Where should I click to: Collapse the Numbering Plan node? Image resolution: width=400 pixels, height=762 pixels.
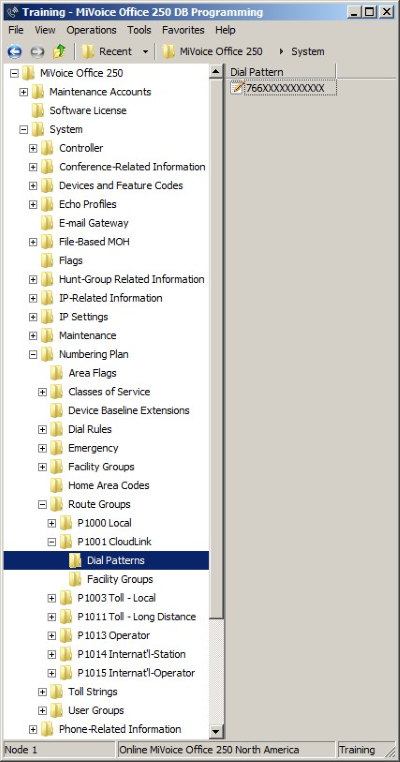[x=33, y=355]
